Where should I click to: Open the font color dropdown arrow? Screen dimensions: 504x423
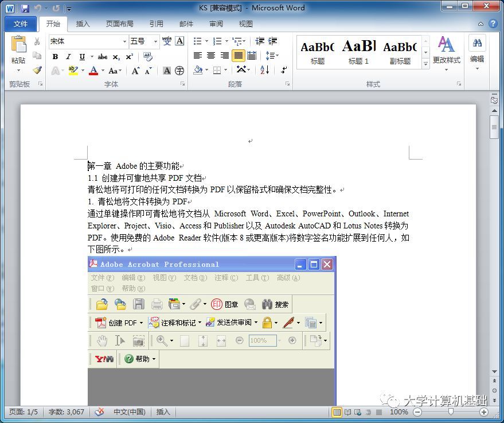[x=103, y=71]
